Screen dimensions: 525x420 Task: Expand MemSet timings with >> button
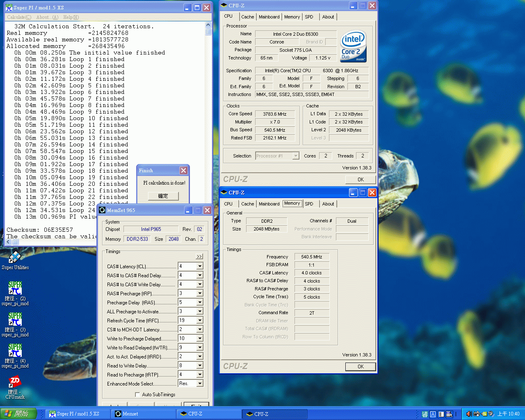199,256
